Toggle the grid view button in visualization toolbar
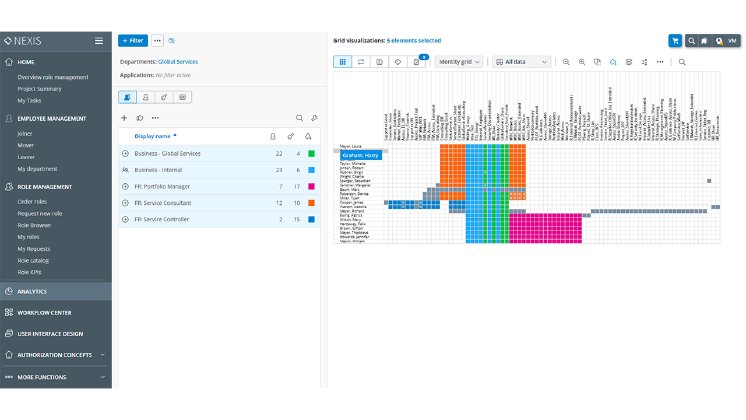This screenshot has height=420, width=746. tap(343, 62)
